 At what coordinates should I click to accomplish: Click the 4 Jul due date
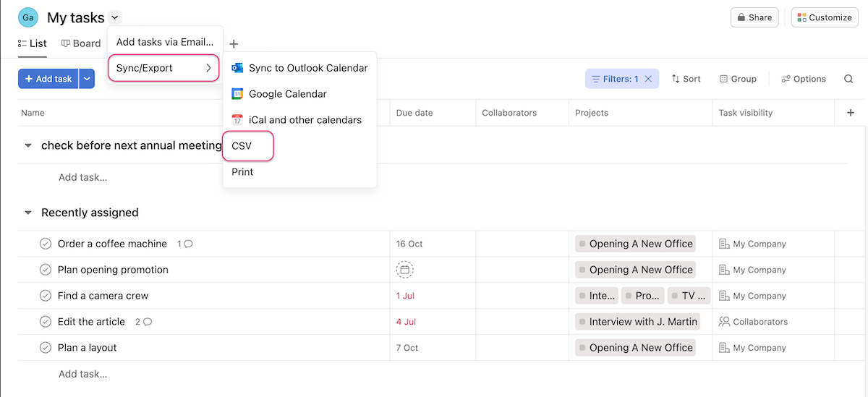pyautogui.click(x=406, y=322)
